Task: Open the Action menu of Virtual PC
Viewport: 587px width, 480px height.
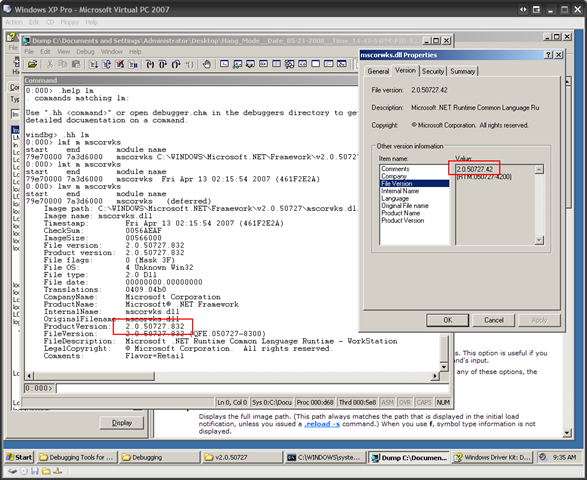Action: [14, 22]
